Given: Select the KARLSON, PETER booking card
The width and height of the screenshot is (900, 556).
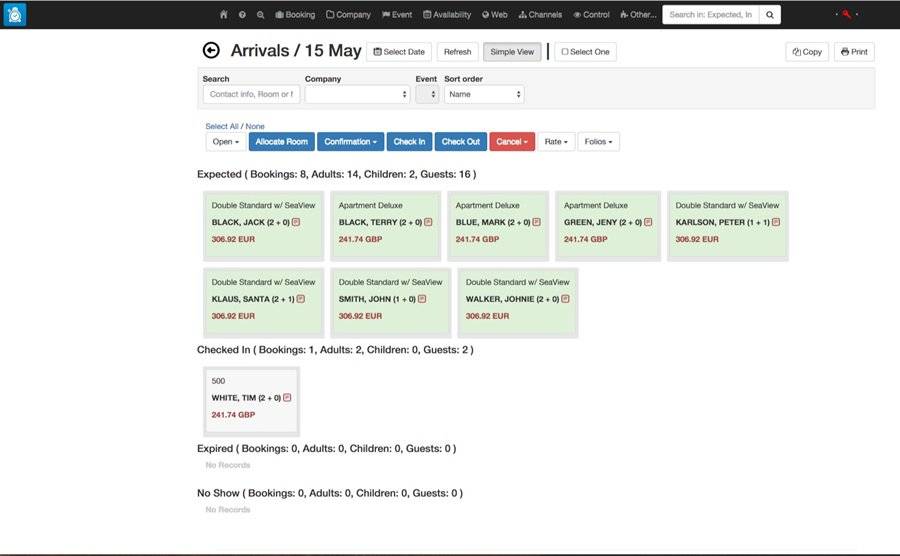Looking at the screenshot, I should pos(727,226).
